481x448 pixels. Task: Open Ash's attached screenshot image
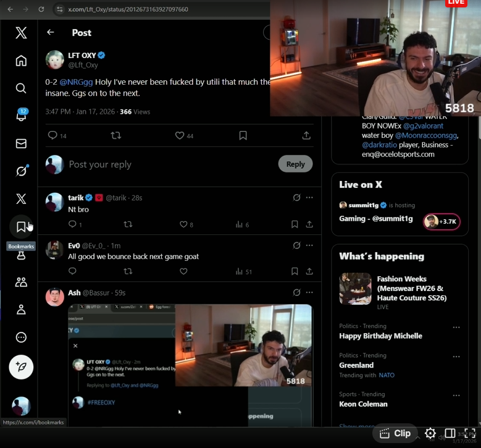point(190,365)
